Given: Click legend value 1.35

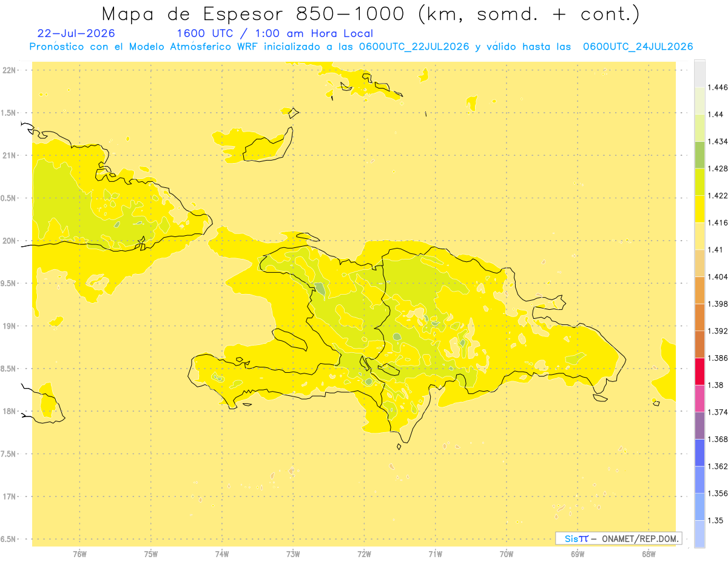Looking at the screenshot, I should pos(715,520).
